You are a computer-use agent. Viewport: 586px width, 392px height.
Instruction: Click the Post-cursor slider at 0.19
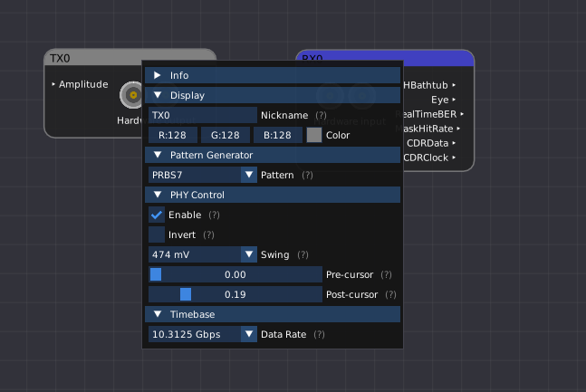235,294
